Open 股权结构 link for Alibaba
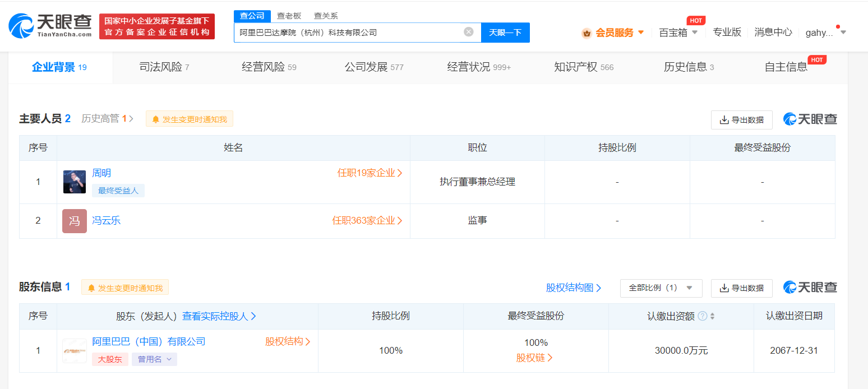 288,341
